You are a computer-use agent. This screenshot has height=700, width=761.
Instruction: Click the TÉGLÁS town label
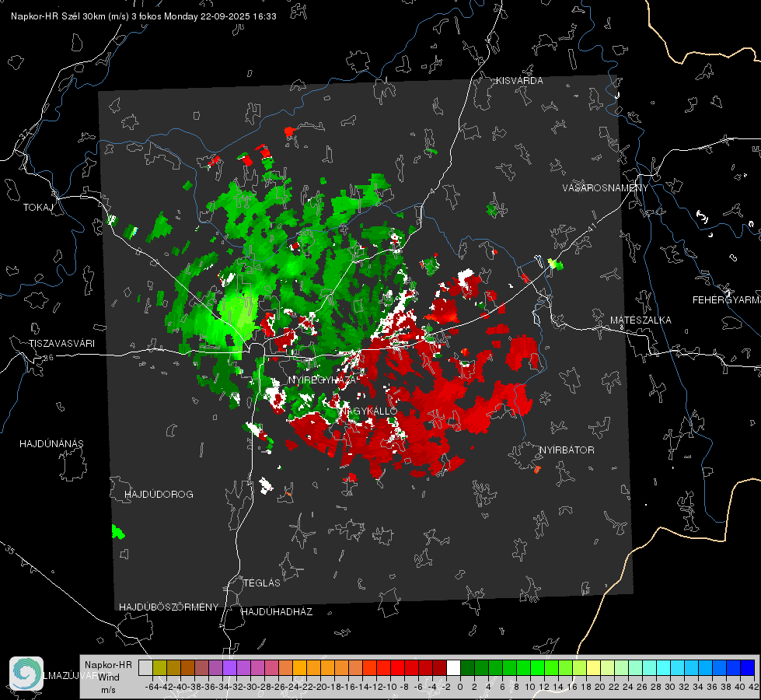262,583
